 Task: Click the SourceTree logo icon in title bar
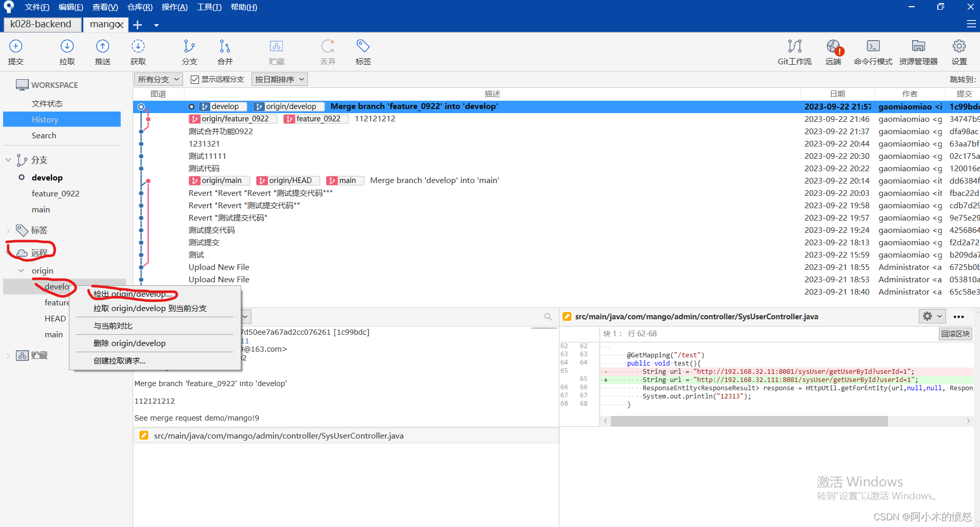tap(9, 7)
